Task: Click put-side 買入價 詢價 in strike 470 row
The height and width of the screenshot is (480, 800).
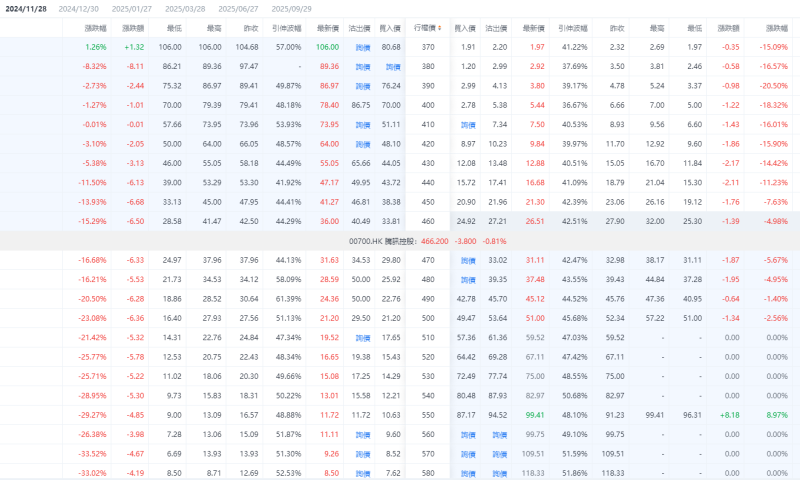Action: (467, 261)
